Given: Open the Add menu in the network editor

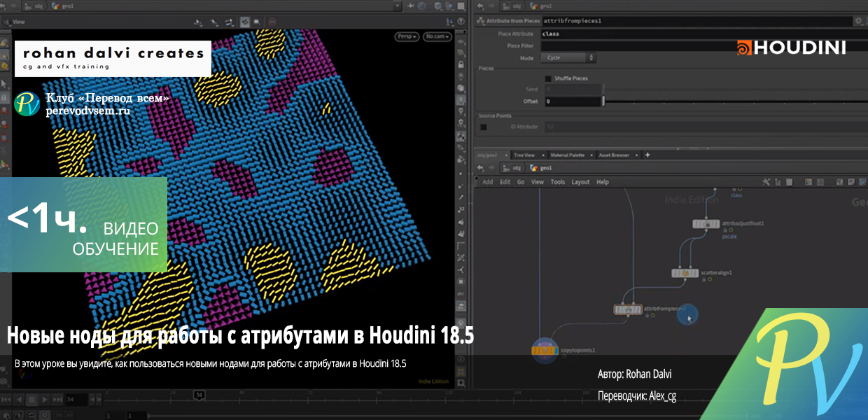Looking at the screenshot, I should click(488, 182).
